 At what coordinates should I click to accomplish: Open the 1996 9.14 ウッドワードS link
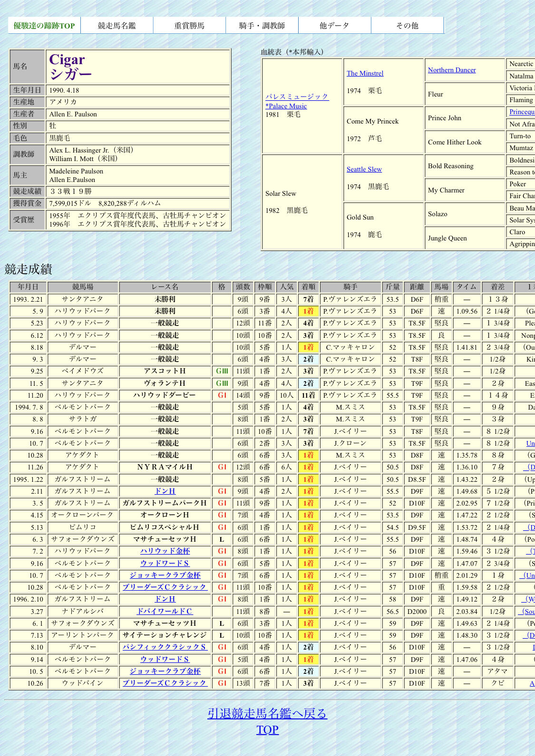(165, 659)
